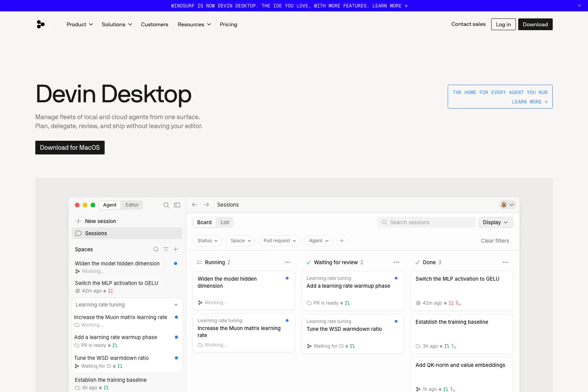Viewport: 588px width, 392px height.
Task: Click the Search sessions field
Action: (426, 222)
